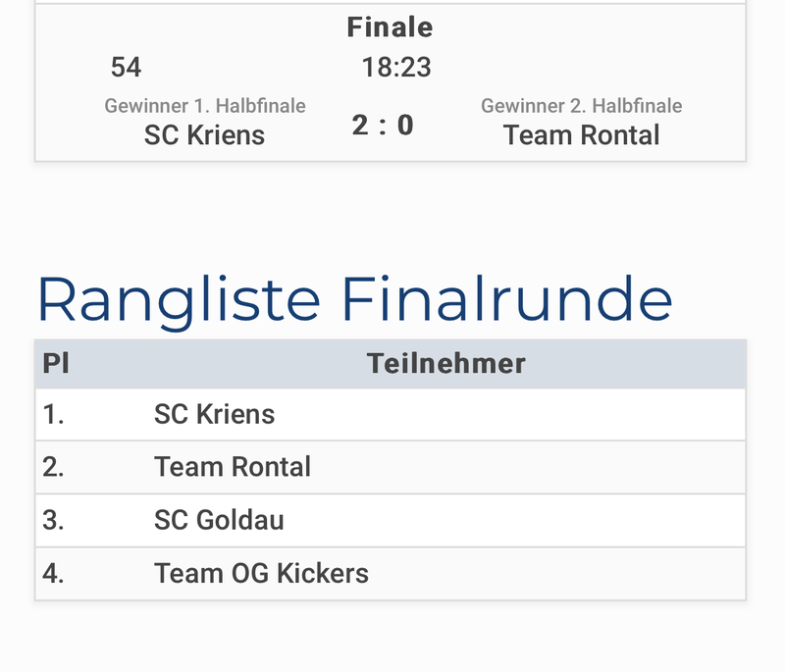Image resolution: width=785 pixels, height=672 pixels.
Task: Click SC Kriens' score of 2 in the final
Action: pos(360,126)
